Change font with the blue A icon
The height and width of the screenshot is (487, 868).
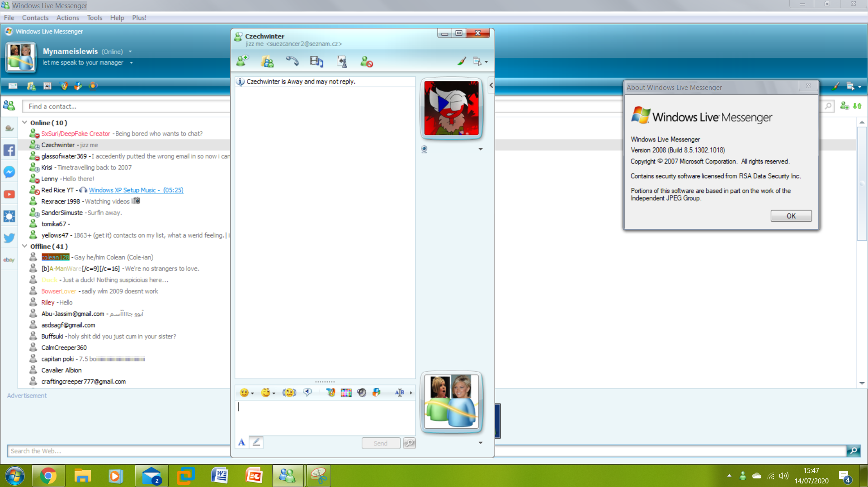tap(242, 442)
